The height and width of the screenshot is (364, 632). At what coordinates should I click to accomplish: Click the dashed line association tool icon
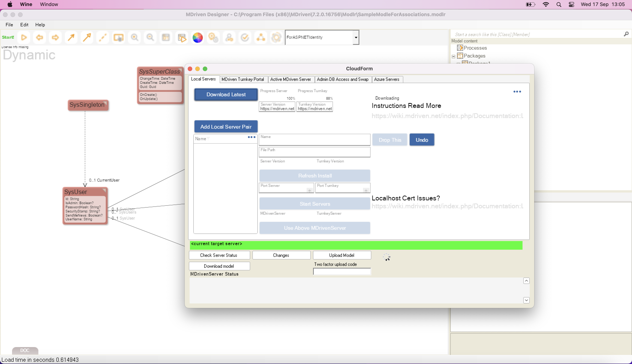click(x=103, y=37)
